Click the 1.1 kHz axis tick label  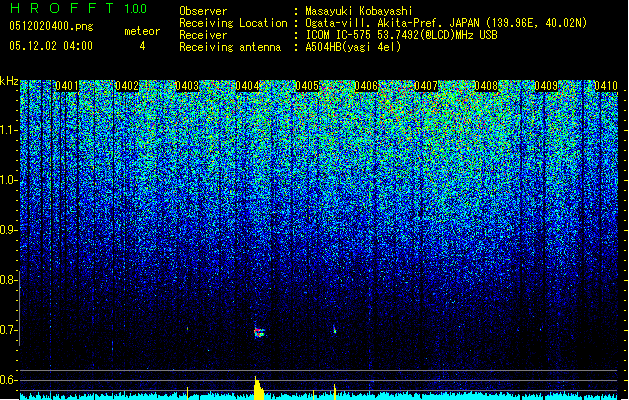tap(8, 130)
